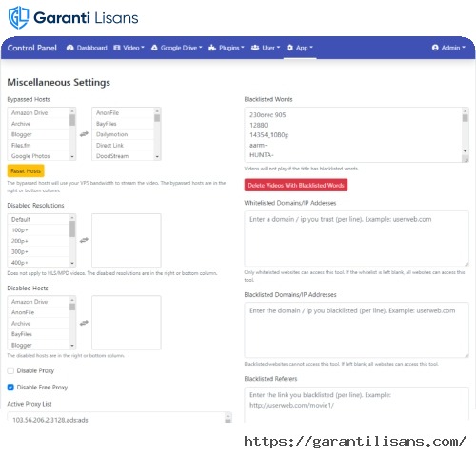The image size is (476, 459).
Task: Select Archive in Bypassed Hosts left list
Action: click(x=38, y=124)
